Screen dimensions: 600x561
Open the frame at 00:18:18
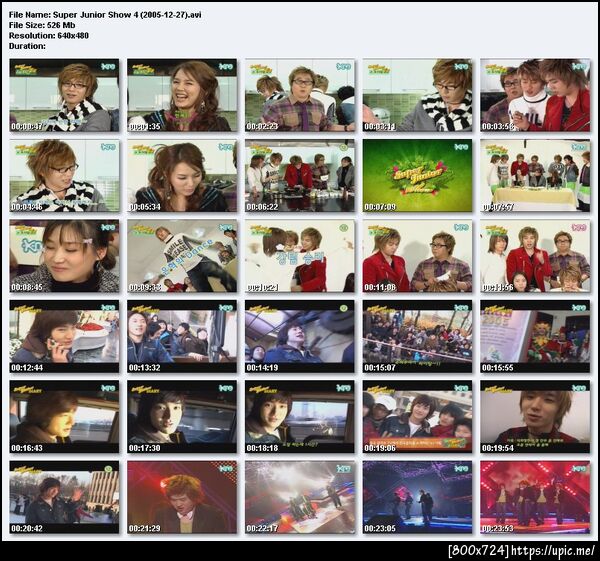point(300,417)
